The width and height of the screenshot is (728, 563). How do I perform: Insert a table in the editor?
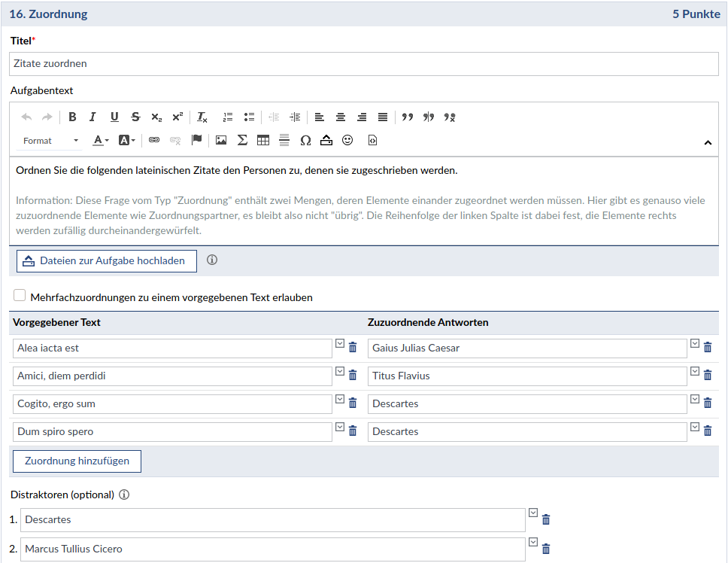point(263,140)
